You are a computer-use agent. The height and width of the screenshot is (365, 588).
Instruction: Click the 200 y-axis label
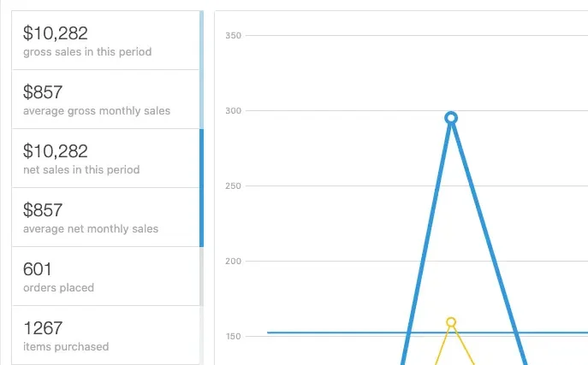233,261
